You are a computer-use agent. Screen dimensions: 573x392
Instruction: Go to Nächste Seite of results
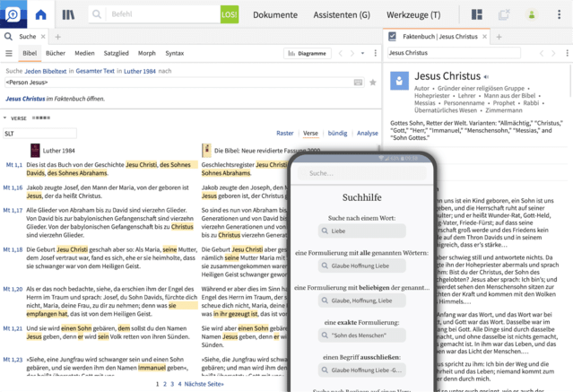click(203, 384)
